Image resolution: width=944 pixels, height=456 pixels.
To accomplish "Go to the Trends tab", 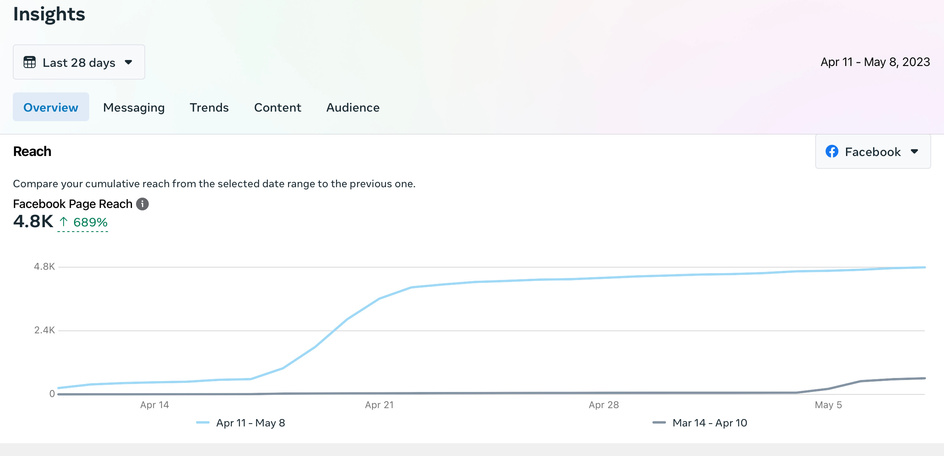I will (x=209, y=107).
